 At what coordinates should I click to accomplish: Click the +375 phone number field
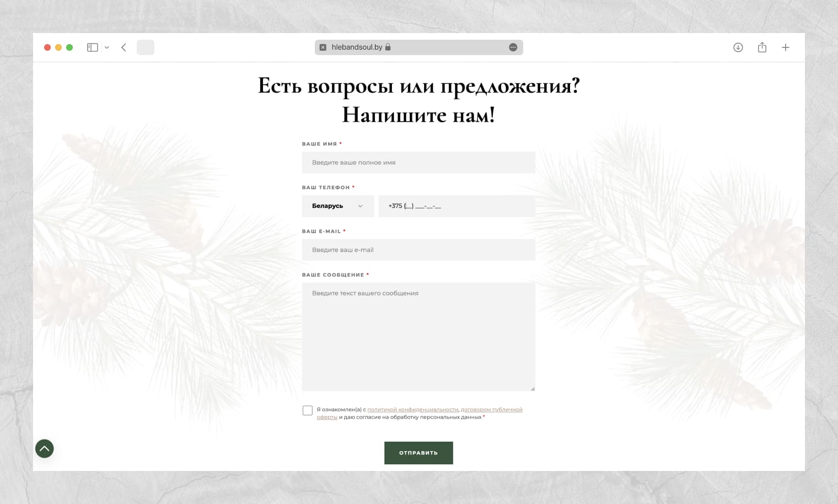click(x=457, y=206)
